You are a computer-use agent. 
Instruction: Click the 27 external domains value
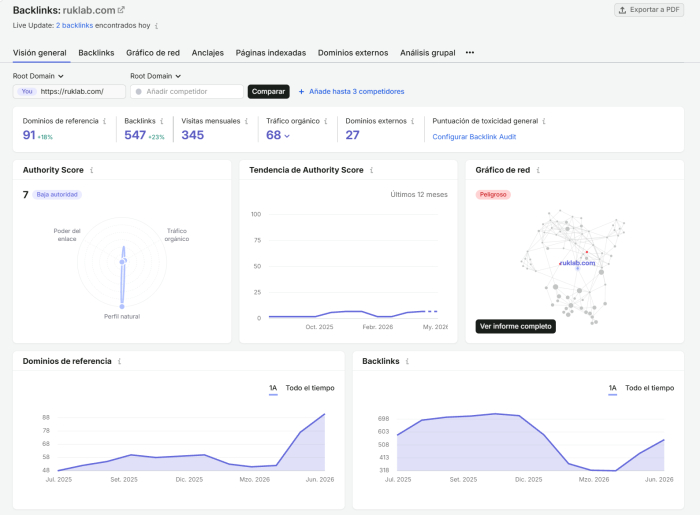click(x=352, y=135)
